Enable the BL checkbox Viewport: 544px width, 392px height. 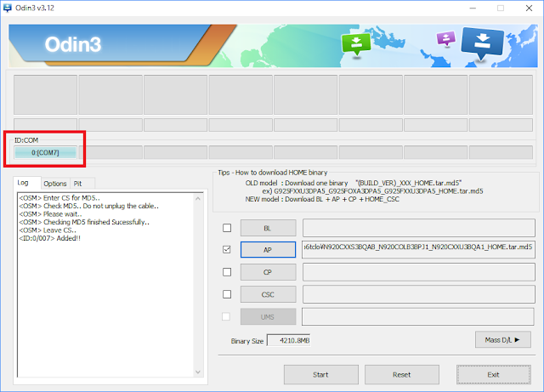coord(227,228)
